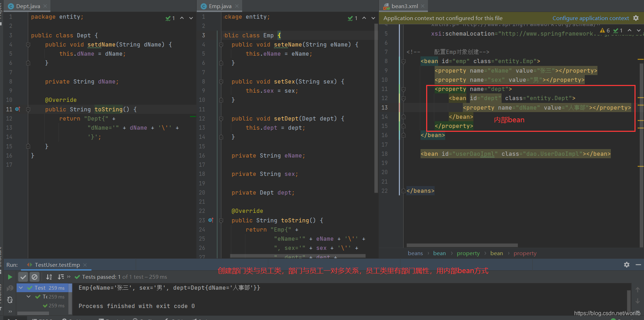Click the second bean breadcrumb
Image resolution: width=644 pixels, height=320 pixels.
tap(497, 253)
